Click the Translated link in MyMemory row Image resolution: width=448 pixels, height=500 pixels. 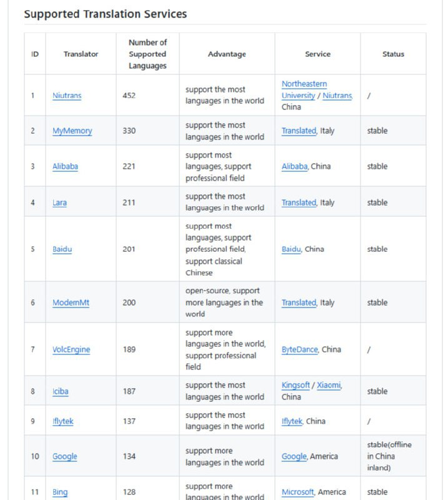click(299, 131)
